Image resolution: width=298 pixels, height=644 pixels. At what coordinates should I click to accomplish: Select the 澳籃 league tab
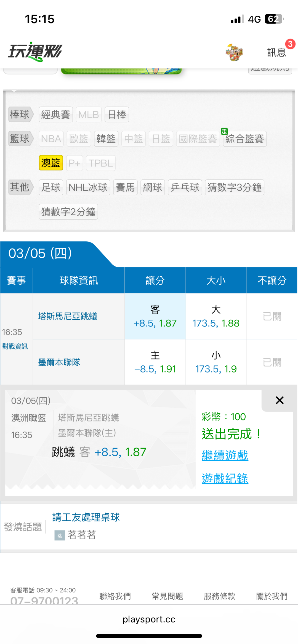click(51, 163)
